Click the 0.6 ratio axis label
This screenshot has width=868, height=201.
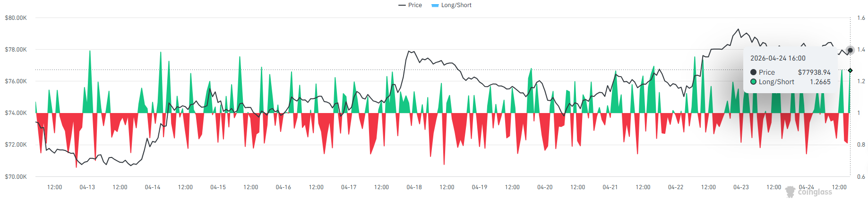tap(861, 177)
